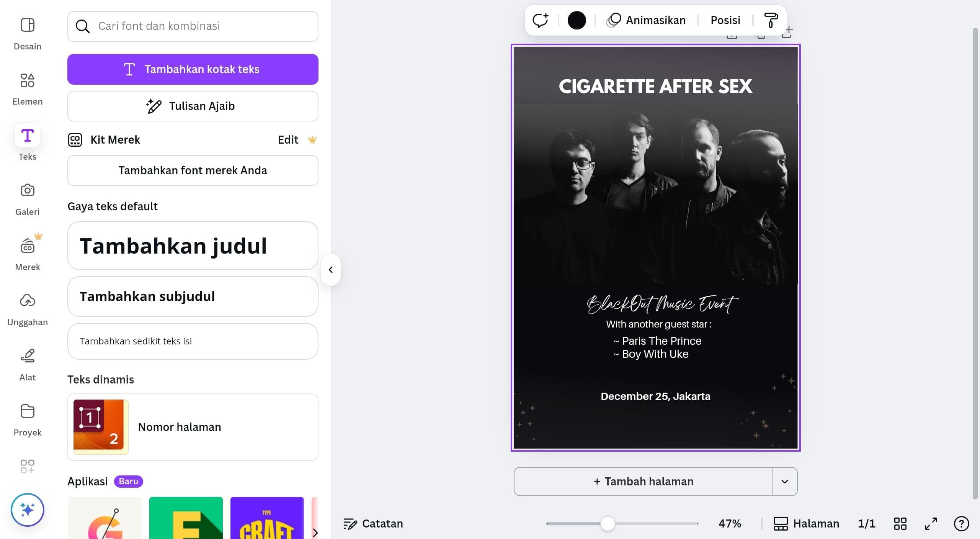The width and height of the screenshot is (980, 539).
Task: Open the Galeri camera icon
Action: tap(27, 199)
